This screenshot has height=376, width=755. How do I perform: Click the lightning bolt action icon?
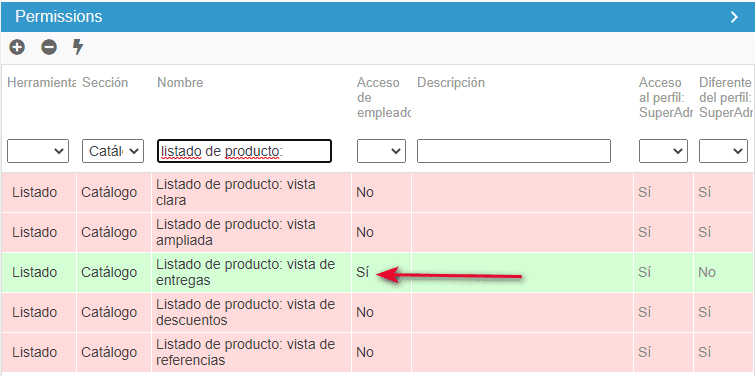[x=78, y=47]
